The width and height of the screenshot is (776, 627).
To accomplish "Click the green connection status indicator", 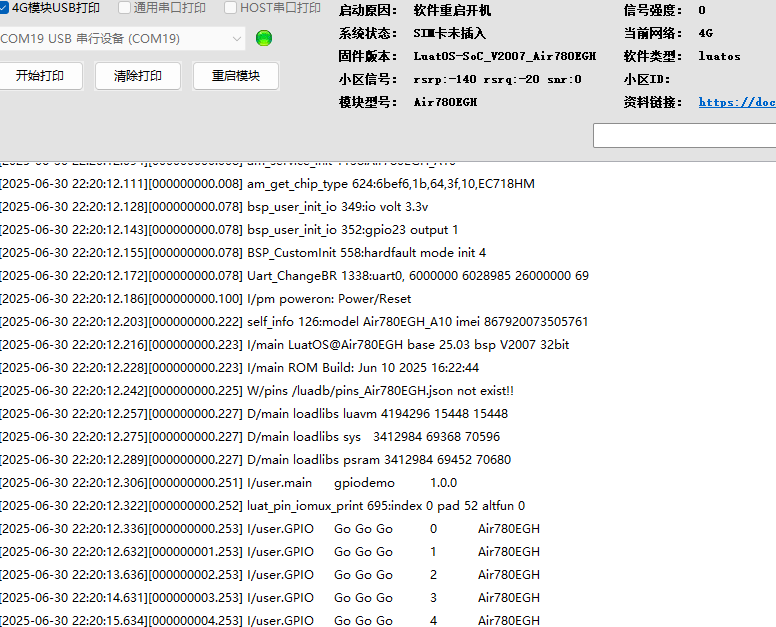I will click(x=264, y=38).
